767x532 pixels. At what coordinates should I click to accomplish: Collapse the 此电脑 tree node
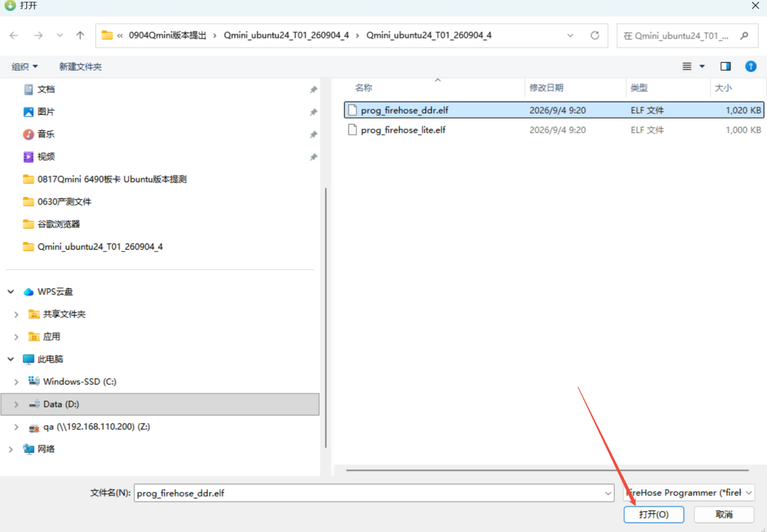point(11,359)
